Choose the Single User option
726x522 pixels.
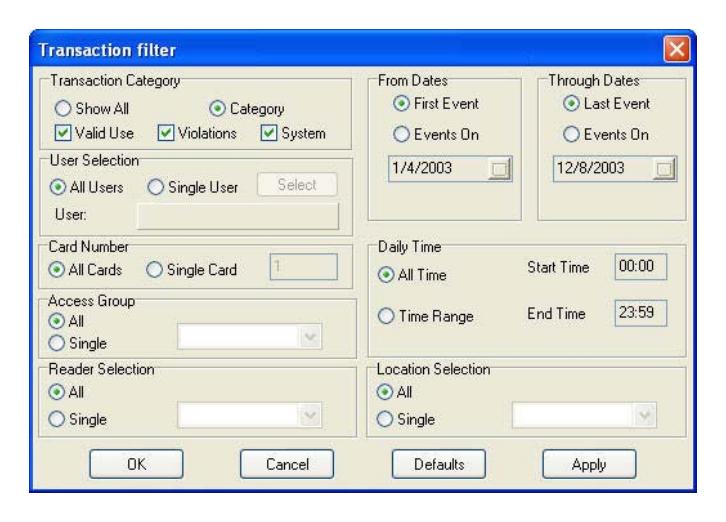click(155, 187)
